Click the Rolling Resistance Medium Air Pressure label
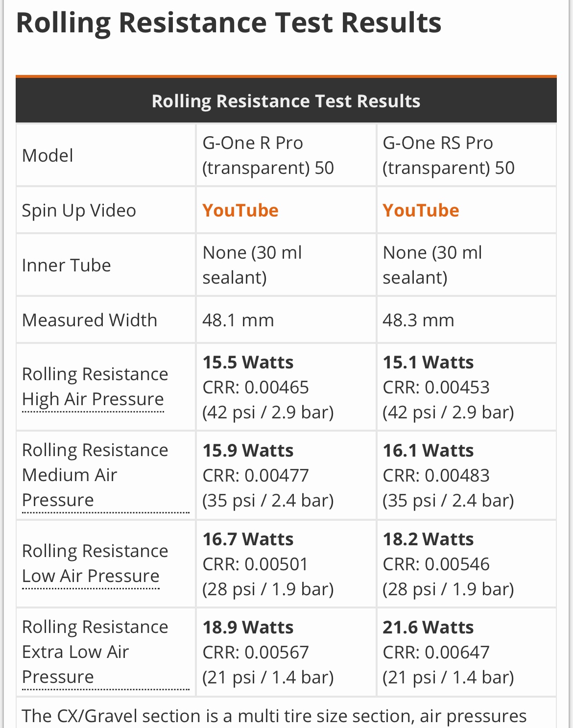The image size is (573, 728). 95,475
